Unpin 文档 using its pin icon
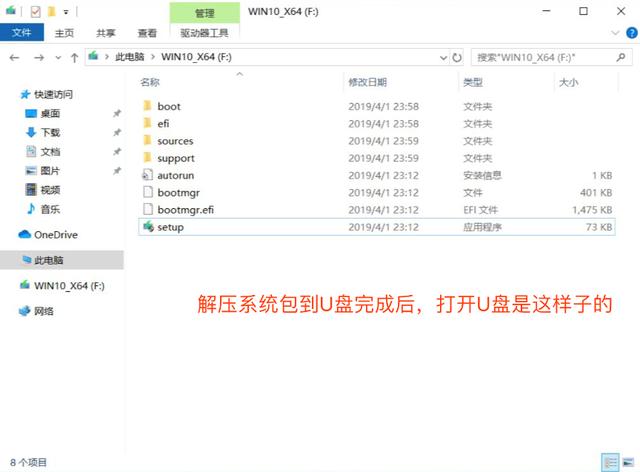 point(117,151)
